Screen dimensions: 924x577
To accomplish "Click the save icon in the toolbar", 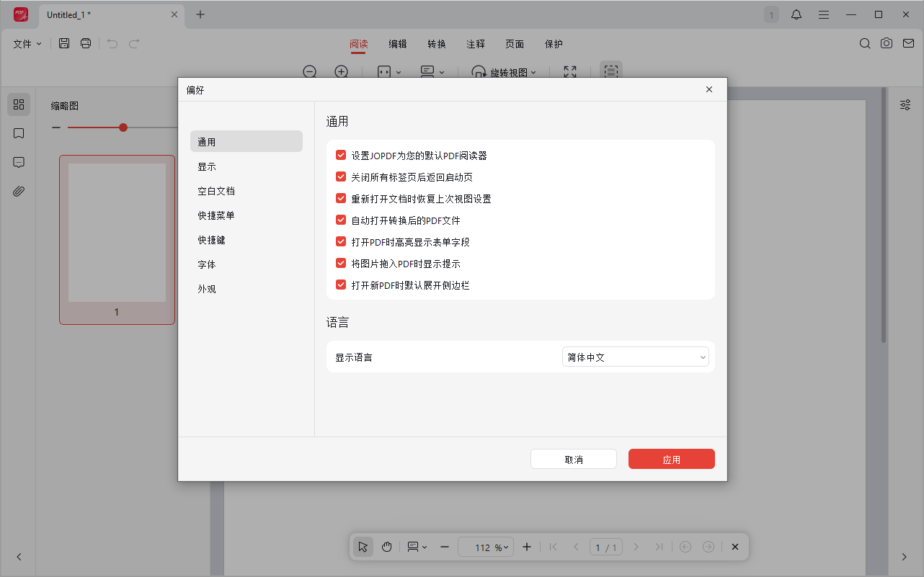I will (x=64, y=44).
